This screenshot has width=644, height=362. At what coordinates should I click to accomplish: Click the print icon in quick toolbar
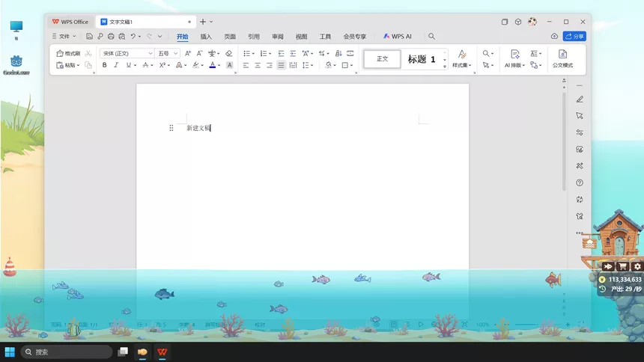(x=111, y=37)
